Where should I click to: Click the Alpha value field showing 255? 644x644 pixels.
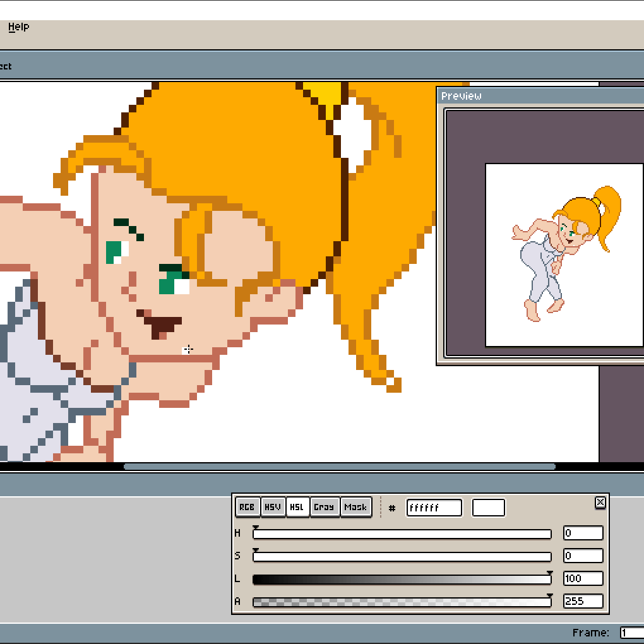pos(583,602)
